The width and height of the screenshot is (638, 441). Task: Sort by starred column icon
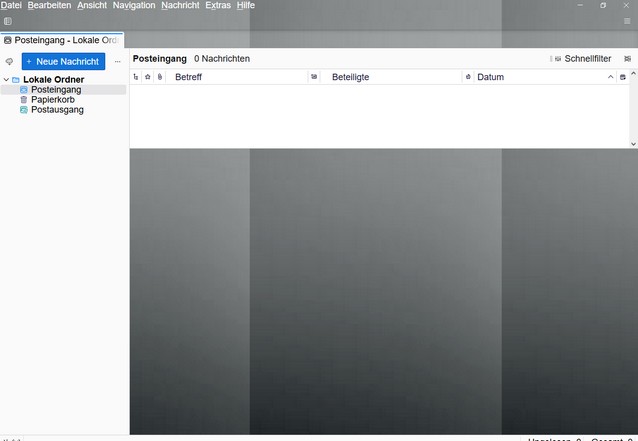click(148, 77)
